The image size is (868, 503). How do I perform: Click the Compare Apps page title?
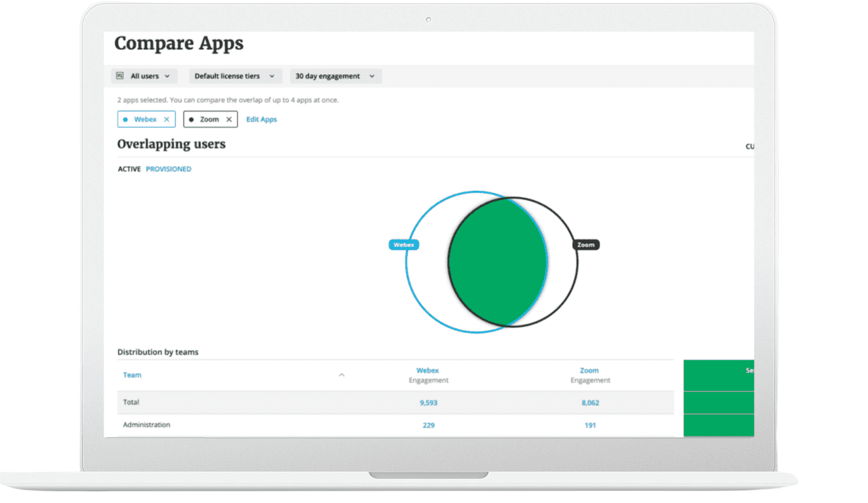pos(179,44)
